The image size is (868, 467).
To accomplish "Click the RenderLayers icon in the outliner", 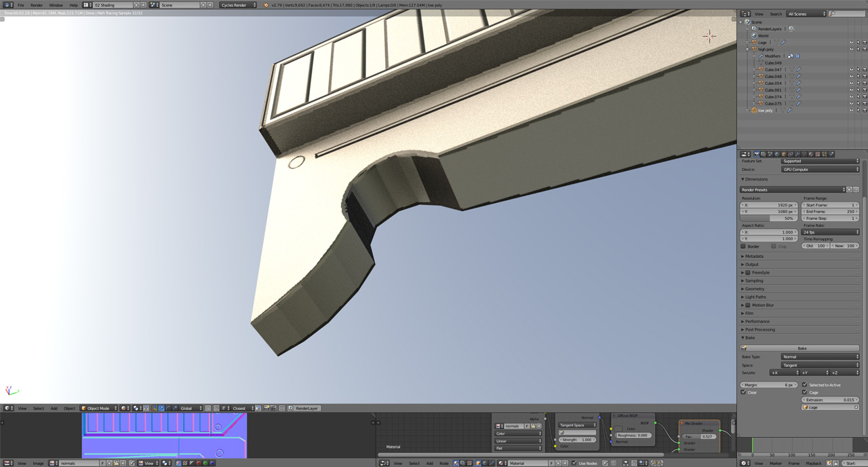I will tap(753, 29).
